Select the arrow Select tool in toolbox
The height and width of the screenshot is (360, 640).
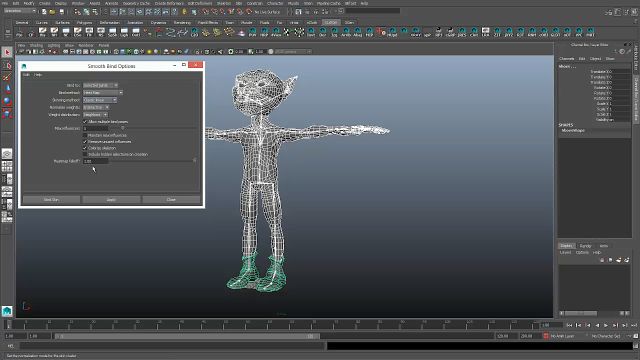tap(7, 52)
